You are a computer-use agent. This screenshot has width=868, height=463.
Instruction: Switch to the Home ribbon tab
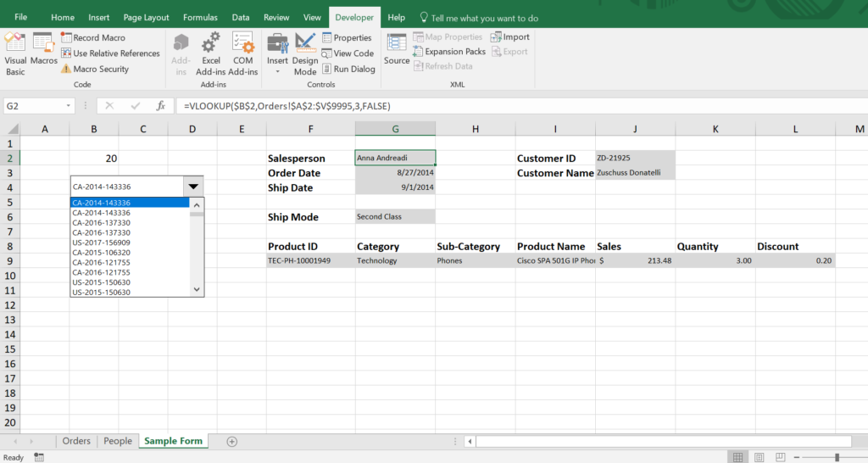[63, 17]
